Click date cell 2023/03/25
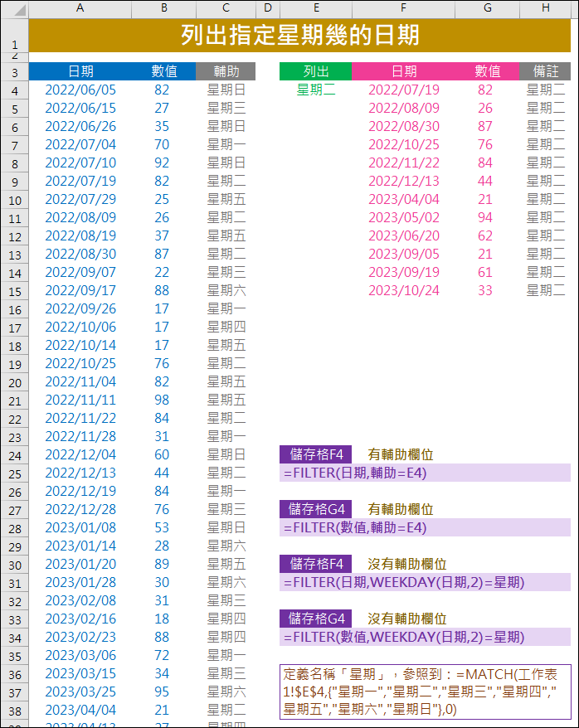The image size is (579, 728). pos(80,692)
